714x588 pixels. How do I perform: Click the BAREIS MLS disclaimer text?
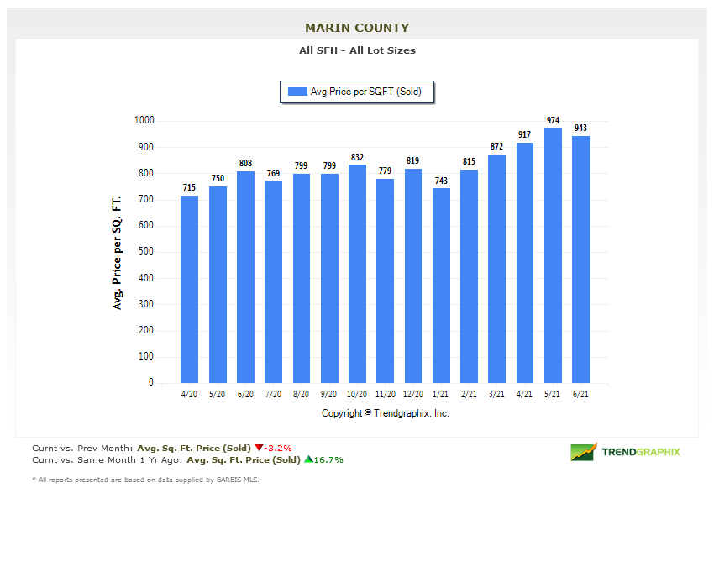[143, 479]
